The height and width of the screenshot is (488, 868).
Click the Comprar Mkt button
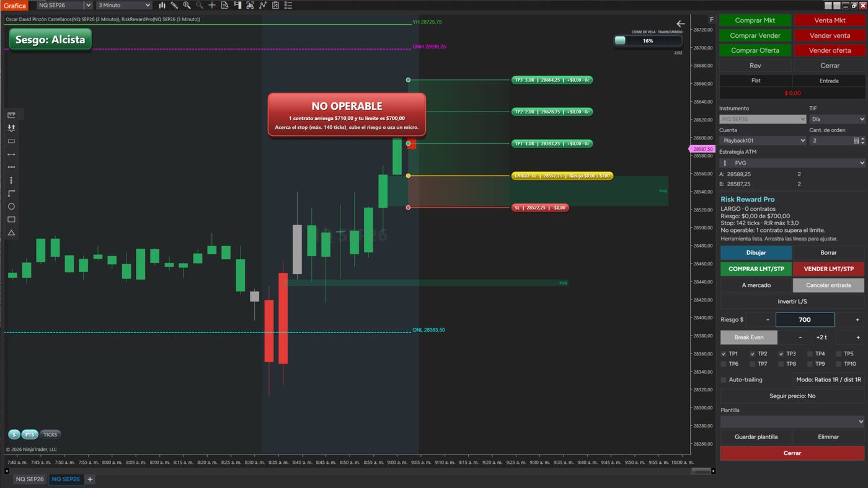pos(755,20)
